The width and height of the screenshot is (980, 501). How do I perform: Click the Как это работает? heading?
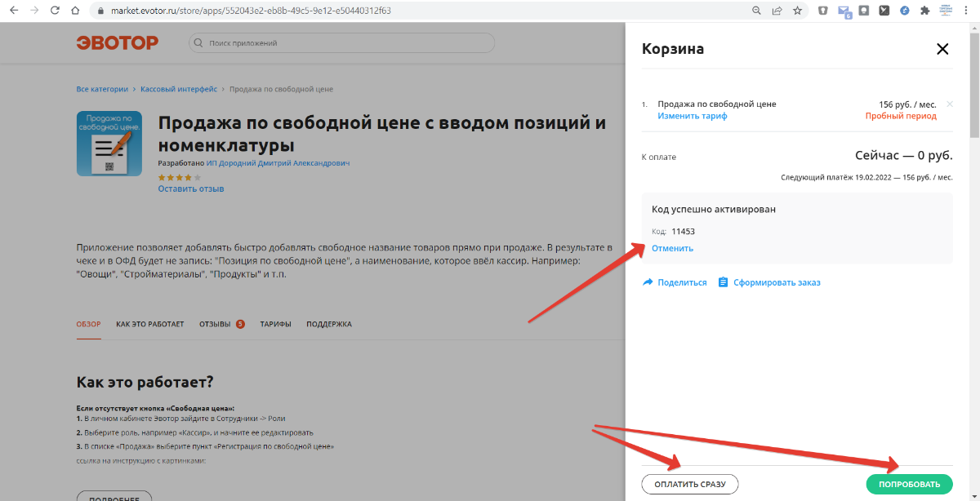coord(145,382)
